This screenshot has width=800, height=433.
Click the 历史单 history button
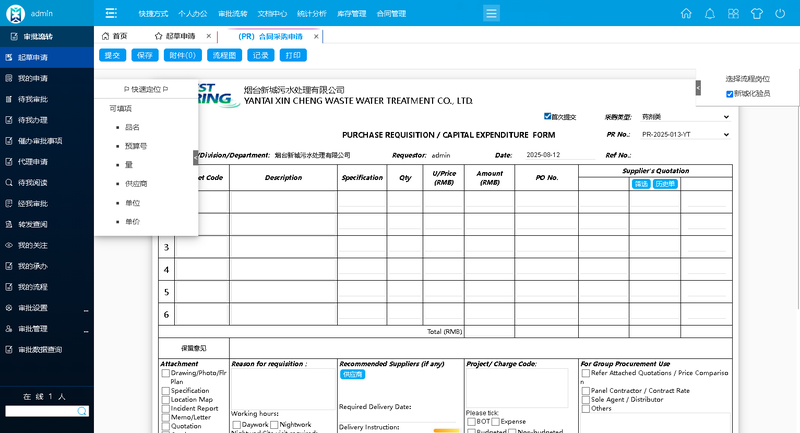click(x=665, y=184)
